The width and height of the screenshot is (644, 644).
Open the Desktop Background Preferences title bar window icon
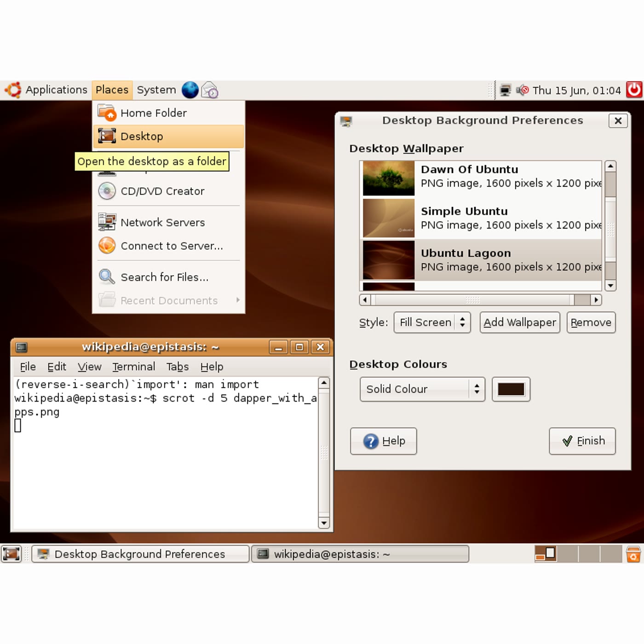click(346, 121)
